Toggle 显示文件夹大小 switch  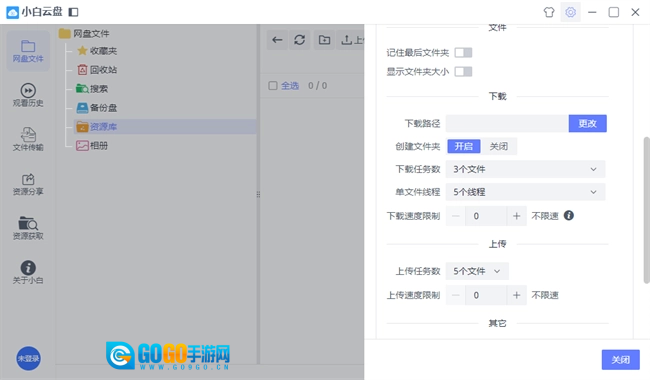click(x=463, y=72)
